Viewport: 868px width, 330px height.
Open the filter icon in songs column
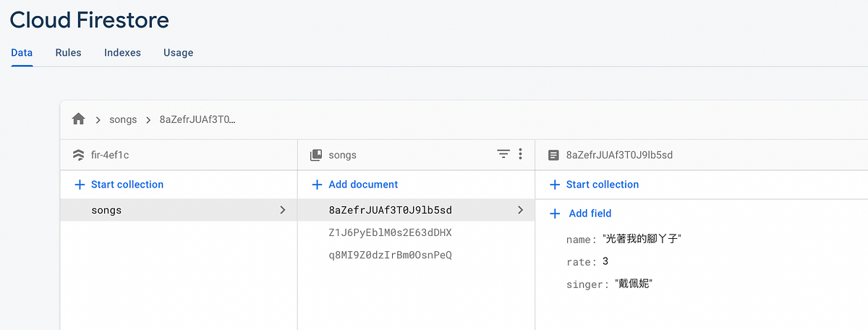(503, 154)
